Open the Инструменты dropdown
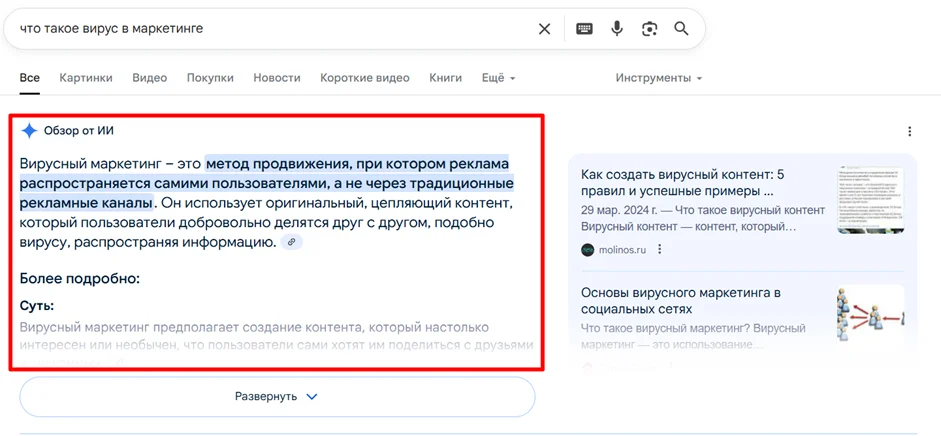This screenshot has height=436, width=941. [658, 78]
